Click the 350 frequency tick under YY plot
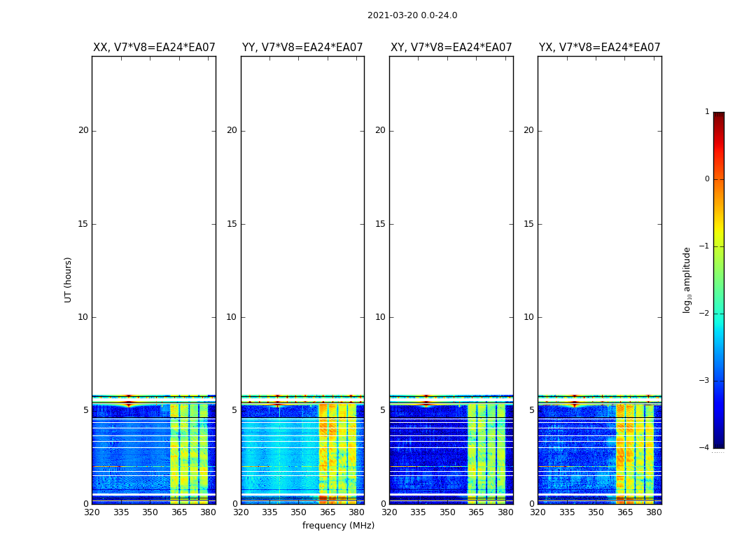Image resolution: width=735 pixels, height=560 pixels. tap(299, 512)
